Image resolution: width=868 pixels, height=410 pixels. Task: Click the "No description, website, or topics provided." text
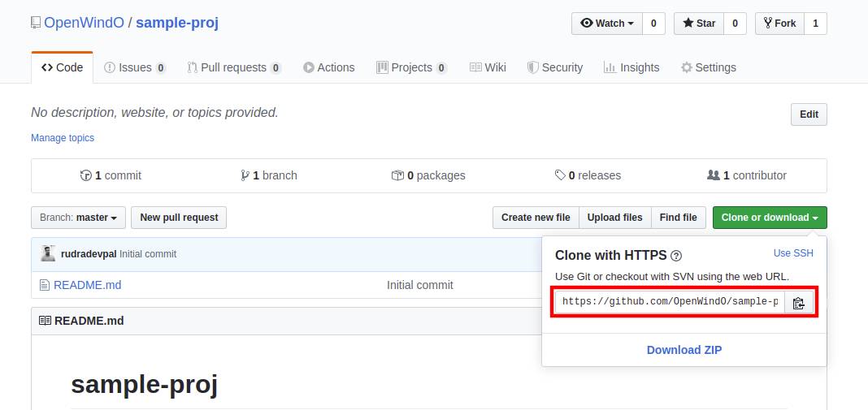point(154,113)
